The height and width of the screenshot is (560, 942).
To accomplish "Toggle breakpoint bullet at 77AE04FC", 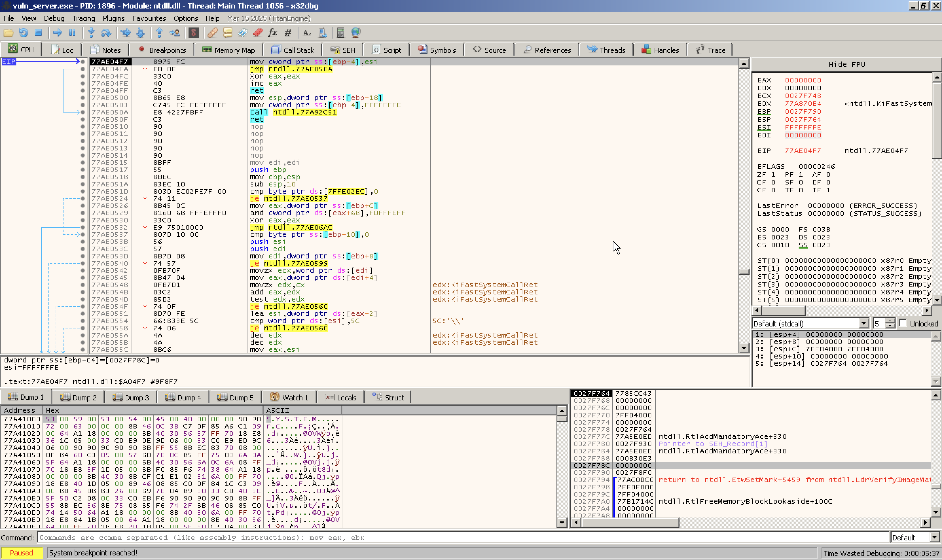I will click(83, 76).
